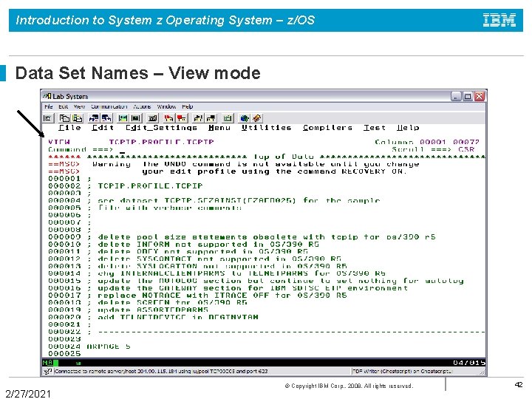Click the Play macro toolbar icon
The width and height of the screenshot is (532, 399).
tap(198, 118)
